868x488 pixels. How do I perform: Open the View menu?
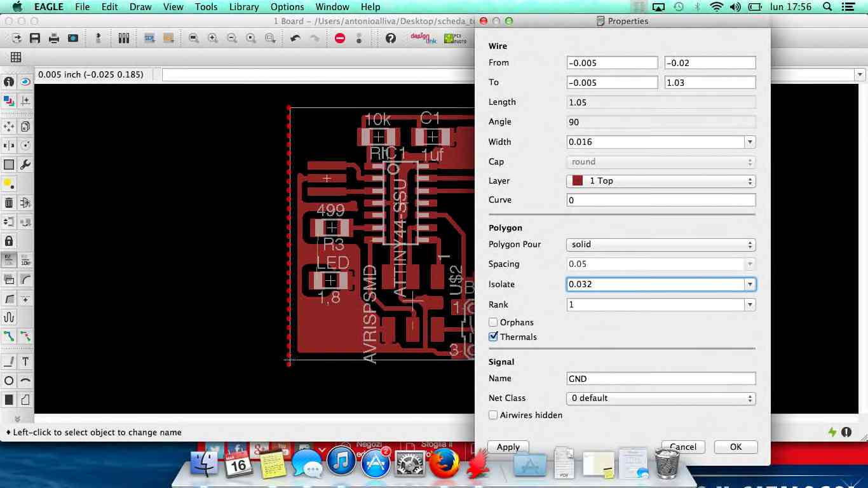(x=173, y=7)
